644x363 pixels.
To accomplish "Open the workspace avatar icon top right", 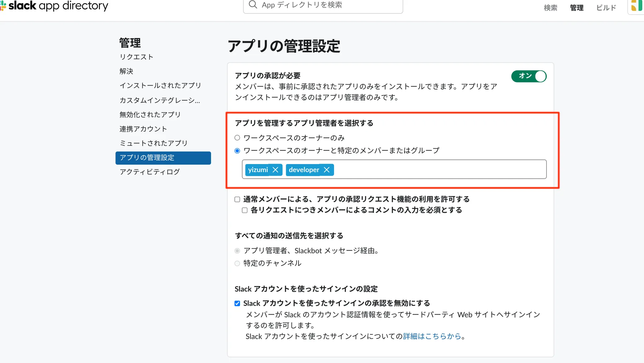I will tap(636, 6).
